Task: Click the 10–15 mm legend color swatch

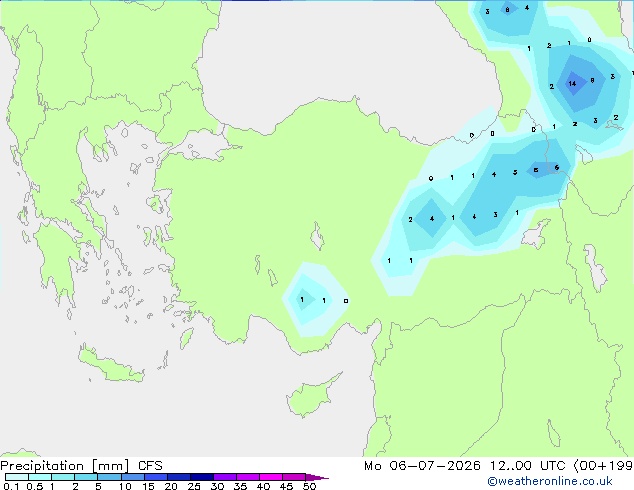Action: [x=132, y=477]
